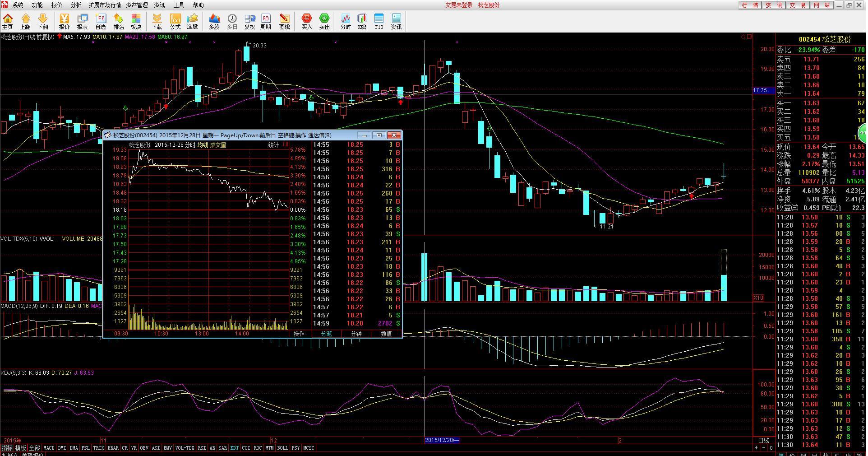Select the OBV indicator tab
The image size is (868, 456).
point(144,448)
